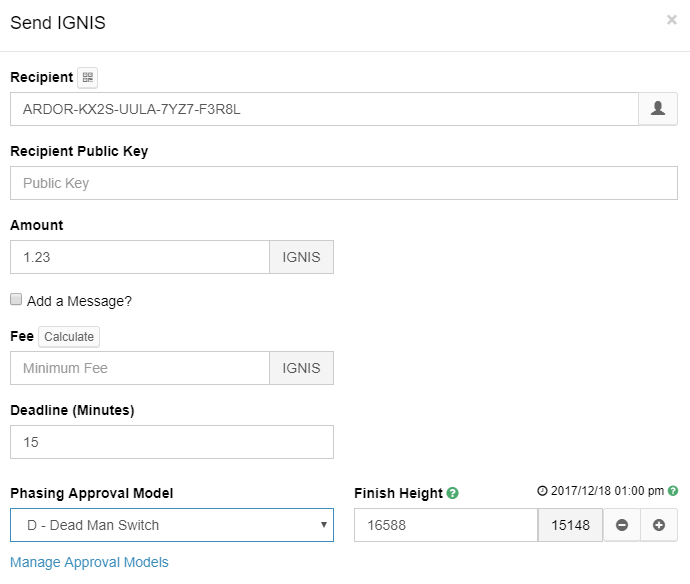Viewport: 690px width, 584px height.
Task: Select the Deadline (Minutes) input field
Action: pos(172,442)
